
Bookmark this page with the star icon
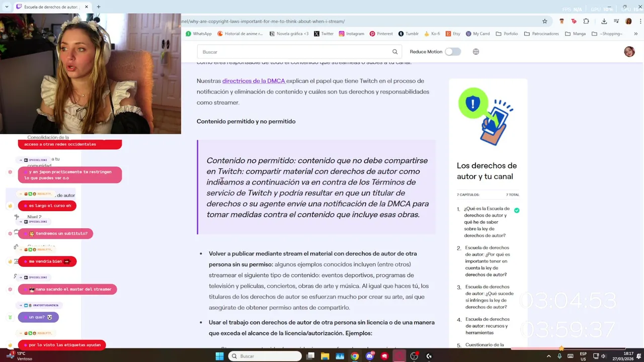(544, 21)
